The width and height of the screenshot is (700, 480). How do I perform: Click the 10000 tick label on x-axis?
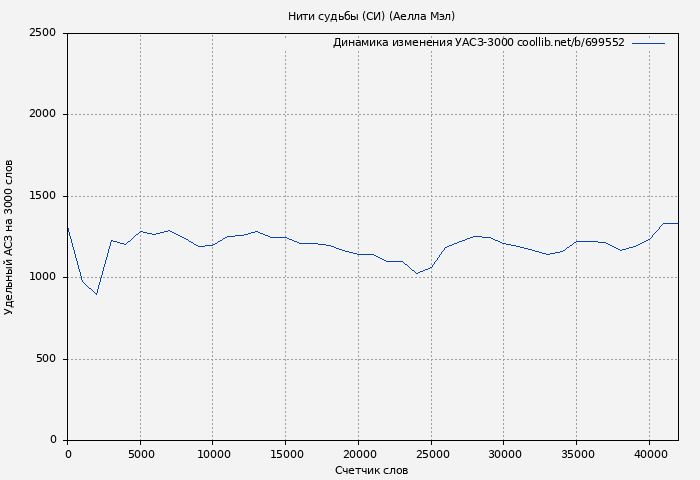[x=213, y=454]
